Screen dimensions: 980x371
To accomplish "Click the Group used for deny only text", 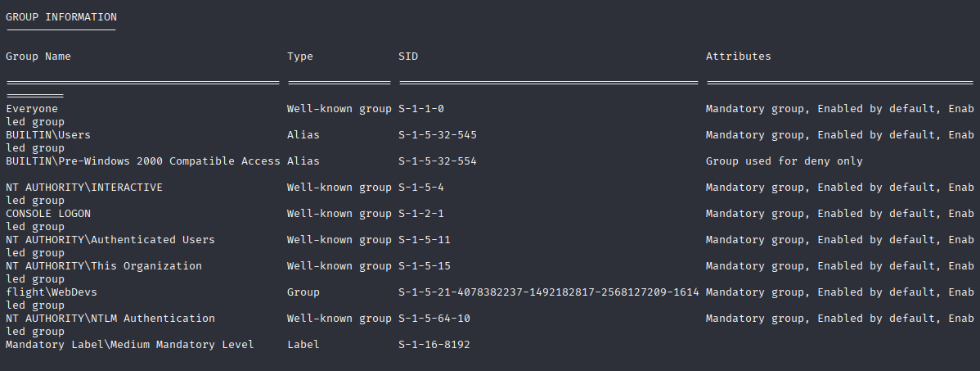I will (784, 161).
